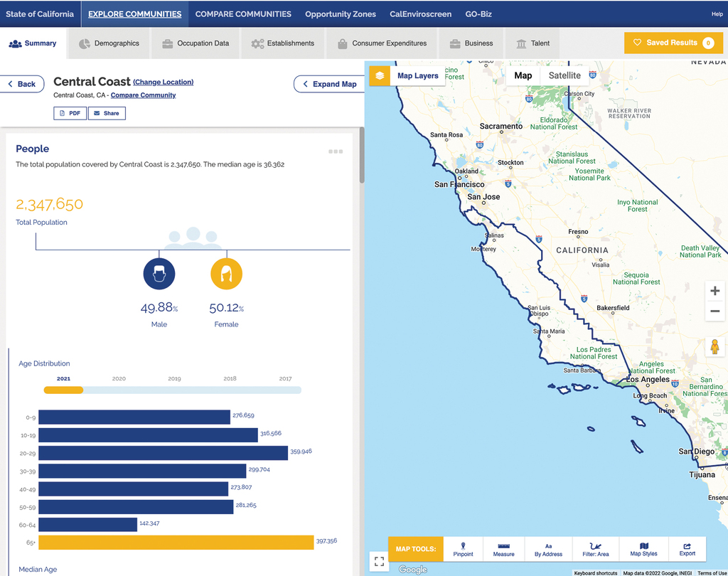Click the Help link
Screen dimensions: 728x576
717,14
